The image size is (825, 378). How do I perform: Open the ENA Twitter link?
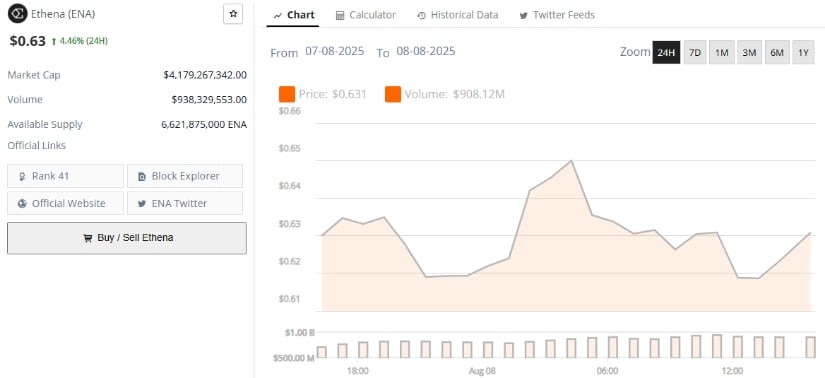pos(185,203)
